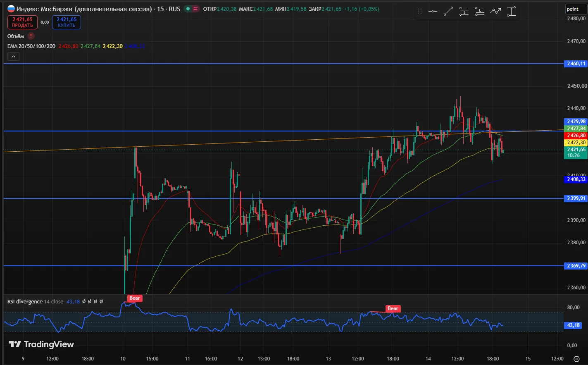Click the Russian flag symbol icon
The height and width of the screenshot is (365, 588).
point(11,9)
